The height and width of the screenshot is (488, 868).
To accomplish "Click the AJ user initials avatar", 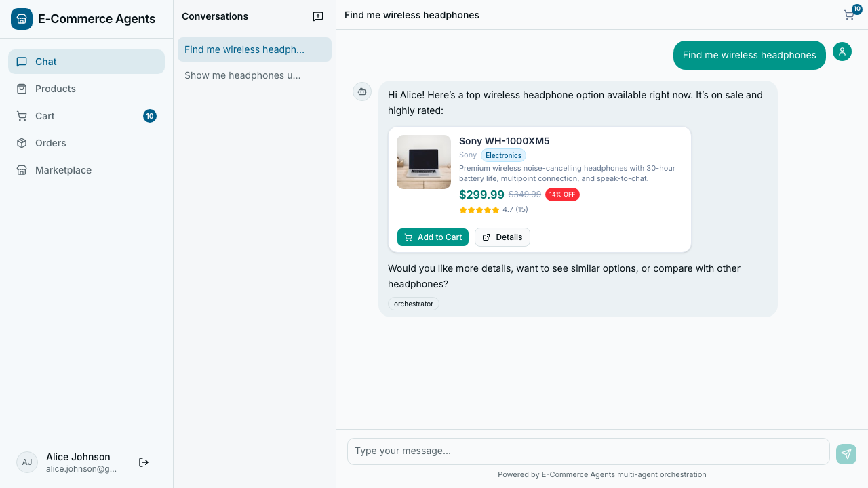I will (27, 462).
